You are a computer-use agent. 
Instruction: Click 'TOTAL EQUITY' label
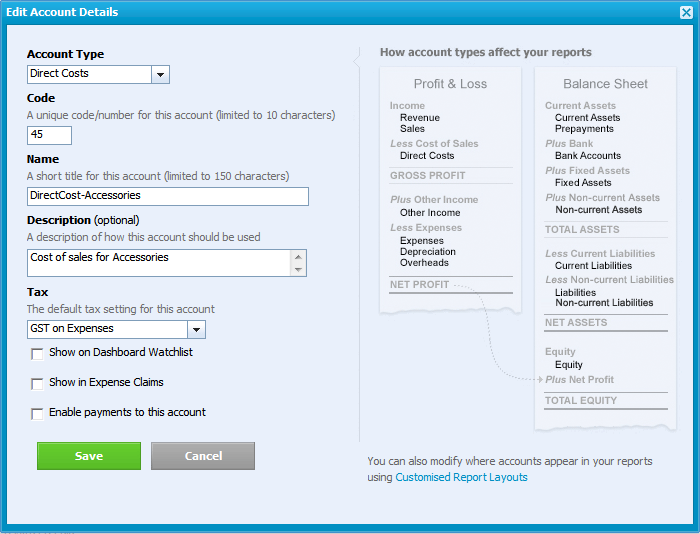pos(581,400)
